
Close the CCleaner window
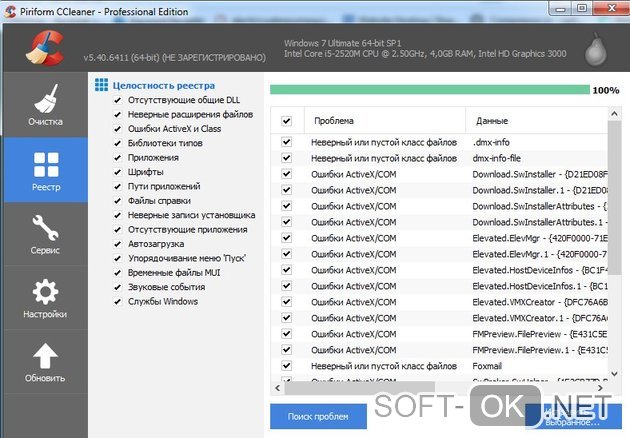coord(611,8)
